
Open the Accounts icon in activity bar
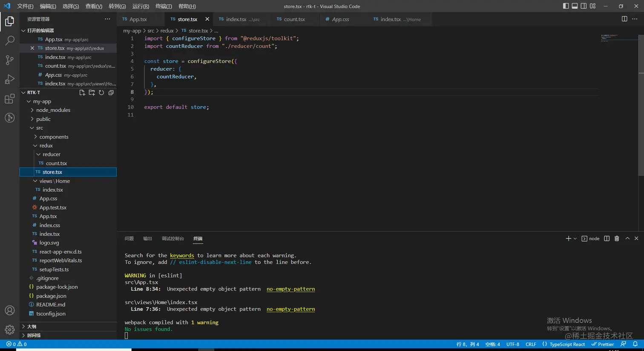(x=9, y=311)
